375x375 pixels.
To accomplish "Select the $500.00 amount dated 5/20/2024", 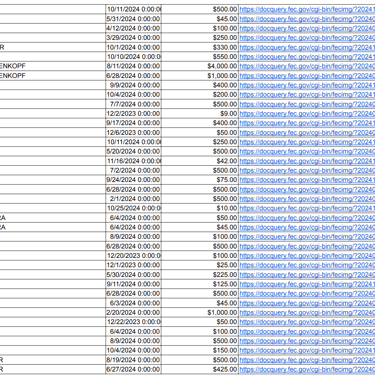I will tap(200, 151).
